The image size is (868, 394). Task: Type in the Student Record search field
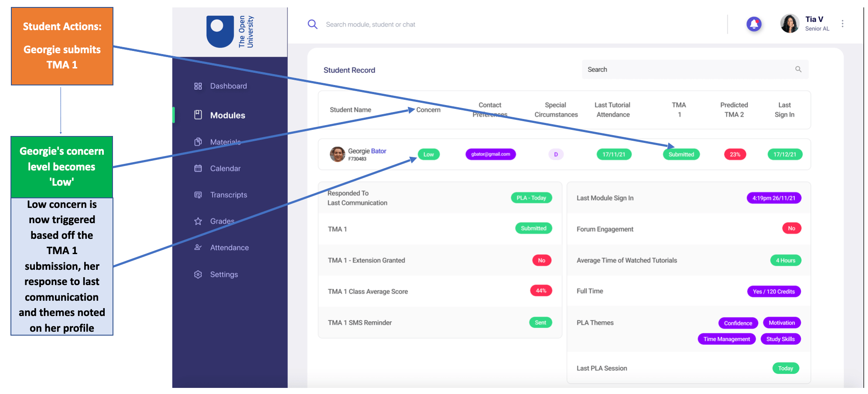tap(689, 70)
